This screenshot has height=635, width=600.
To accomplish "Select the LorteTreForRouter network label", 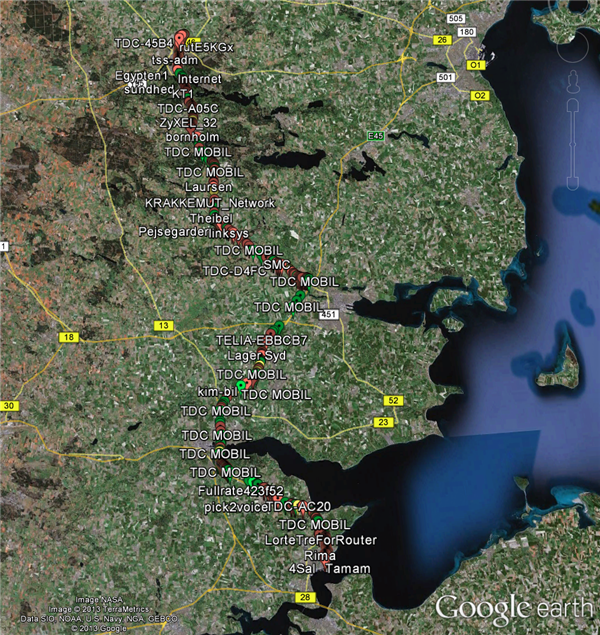I will click(321, 540).
